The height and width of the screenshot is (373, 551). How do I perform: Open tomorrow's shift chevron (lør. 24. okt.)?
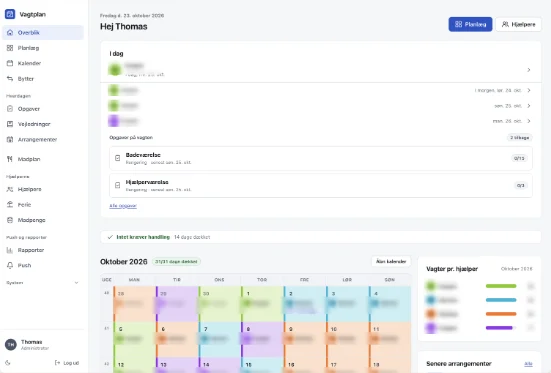(x=529, y=90)
